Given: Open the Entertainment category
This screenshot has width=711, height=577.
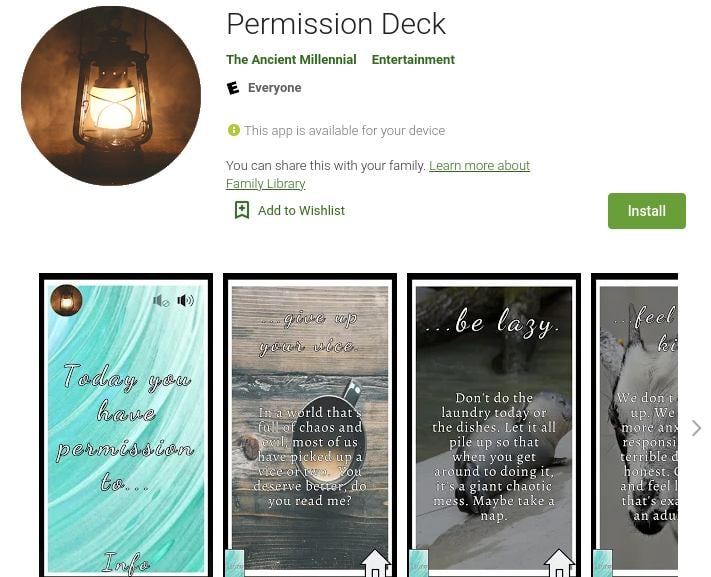Looking at the screenshot, I should tap(413, 59).
